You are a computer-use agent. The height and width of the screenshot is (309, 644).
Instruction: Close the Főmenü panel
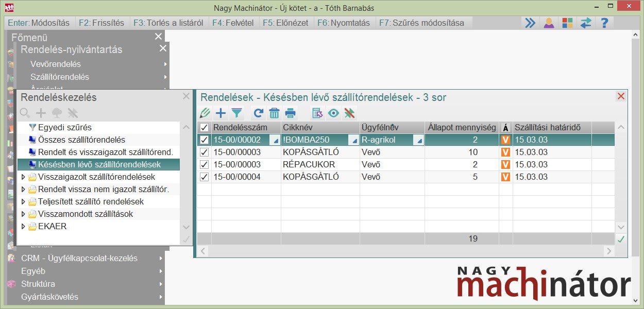(158, 36)
